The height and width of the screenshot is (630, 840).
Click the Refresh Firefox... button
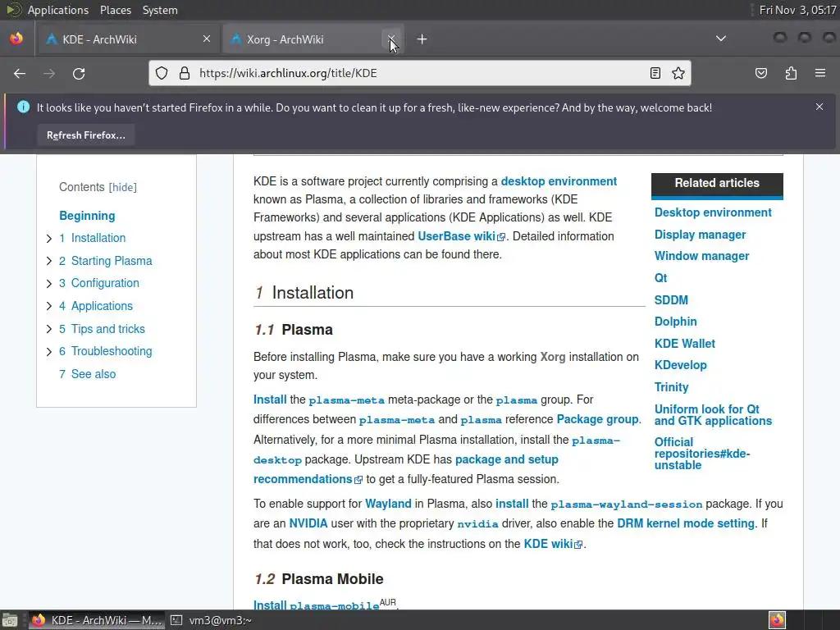coord(85,135)
